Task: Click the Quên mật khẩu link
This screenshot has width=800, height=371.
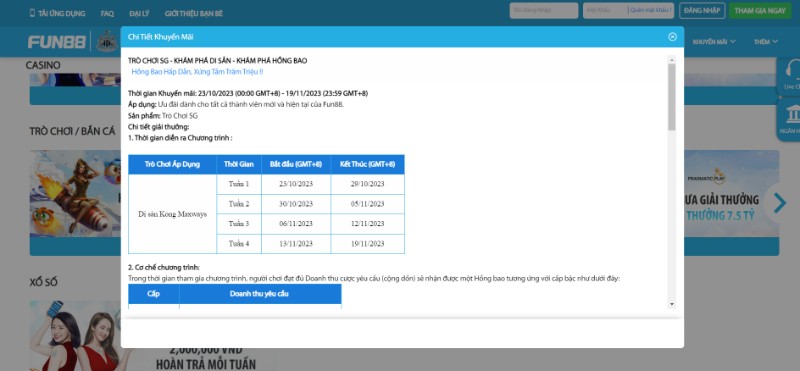Action: click(651, 10)
